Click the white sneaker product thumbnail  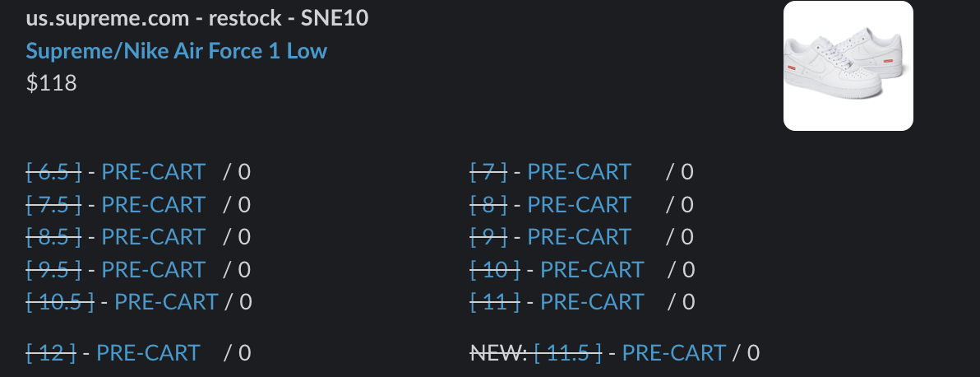tap(848, 66)
